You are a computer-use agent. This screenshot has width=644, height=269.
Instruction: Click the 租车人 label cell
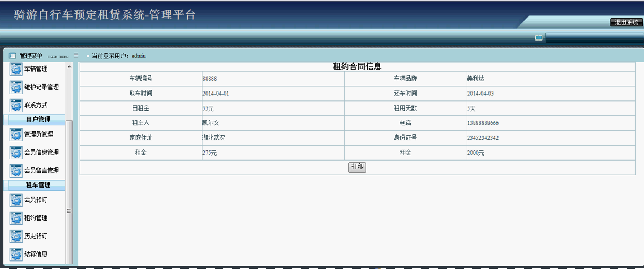click(x=141, y=123)
